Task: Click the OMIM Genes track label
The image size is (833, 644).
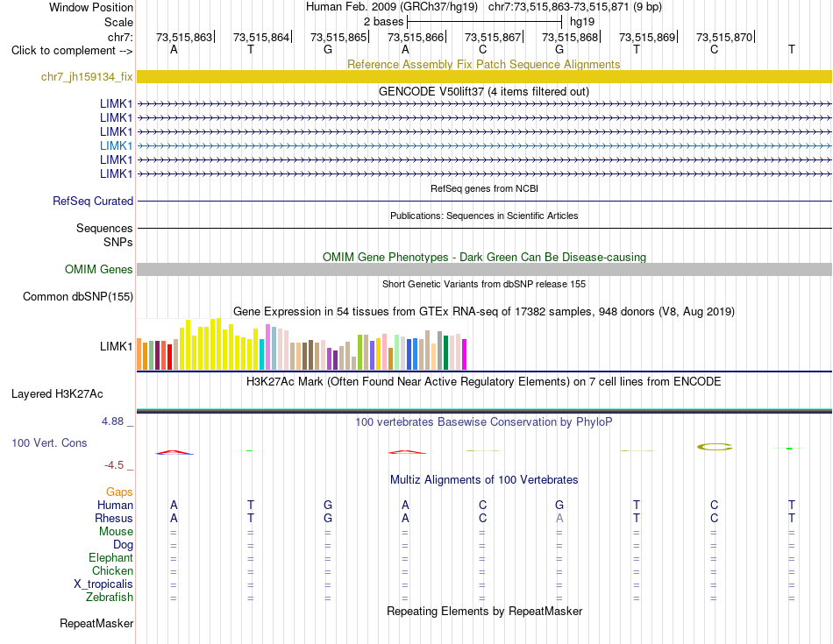Action: click(98, 270)
